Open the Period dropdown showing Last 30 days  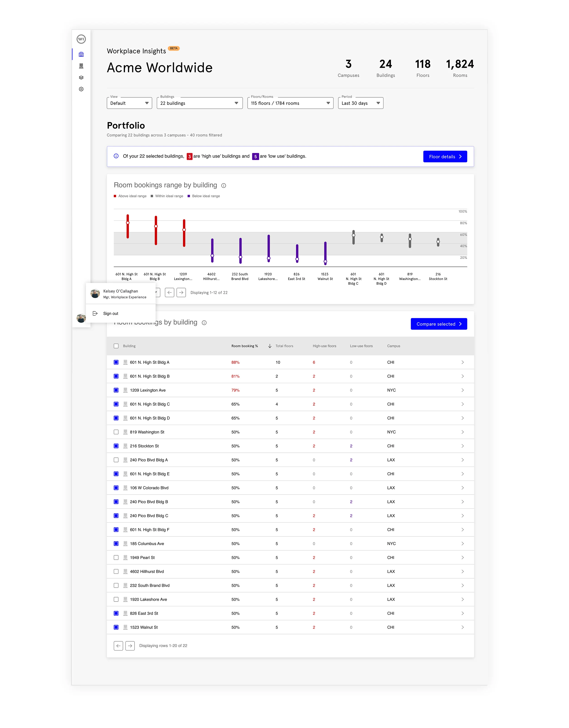coord(361,103)
